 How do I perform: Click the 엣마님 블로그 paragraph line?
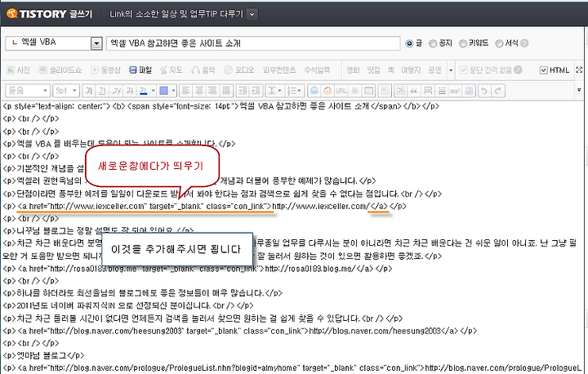point(43,355)
